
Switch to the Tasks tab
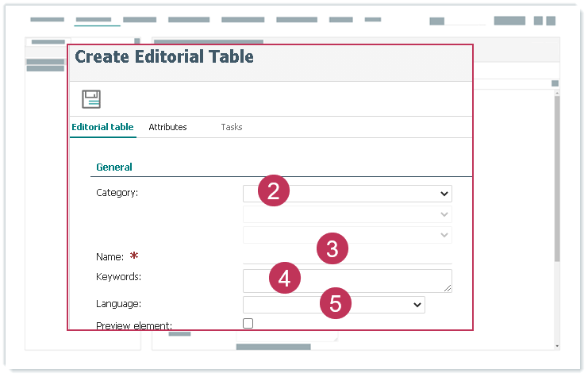pos(232,127)
